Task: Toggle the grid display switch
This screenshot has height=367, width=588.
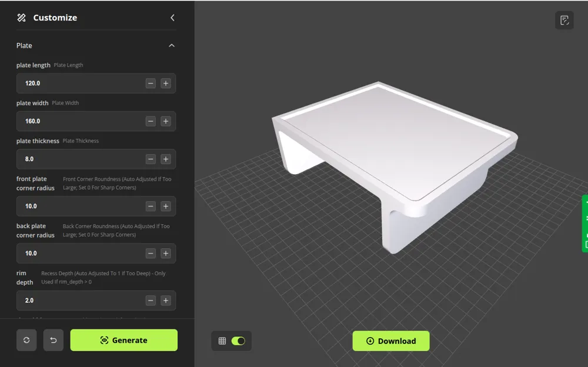Action: (238, 341)
